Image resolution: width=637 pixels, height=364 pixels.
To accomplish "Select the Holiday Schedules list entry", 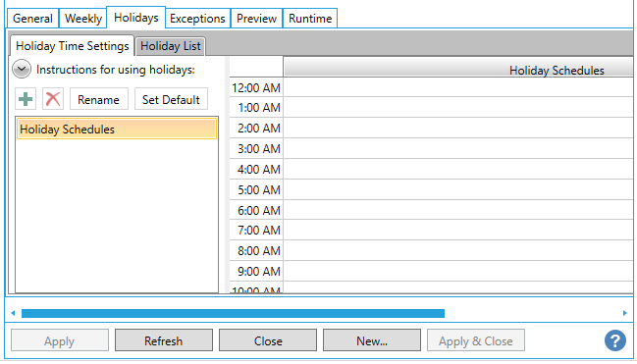I will [117, 130].
